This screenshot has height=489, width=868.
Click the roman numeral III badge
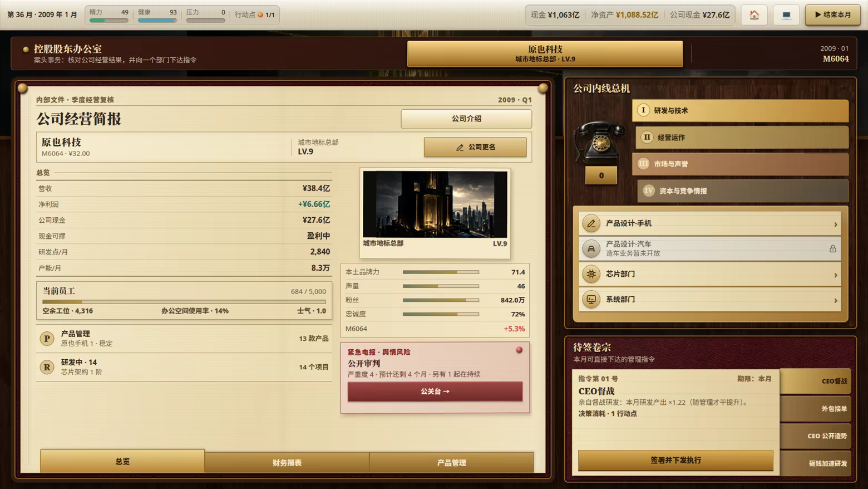[643, 164]
